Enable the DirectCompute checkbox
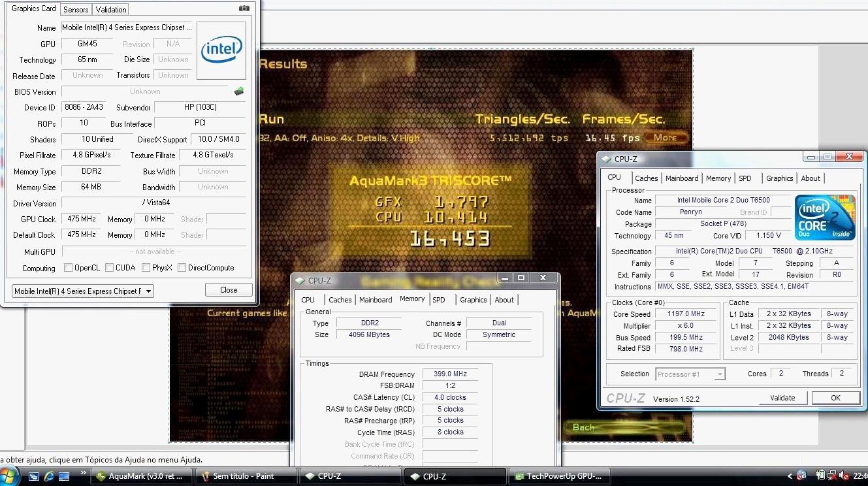 pos(182,268)
